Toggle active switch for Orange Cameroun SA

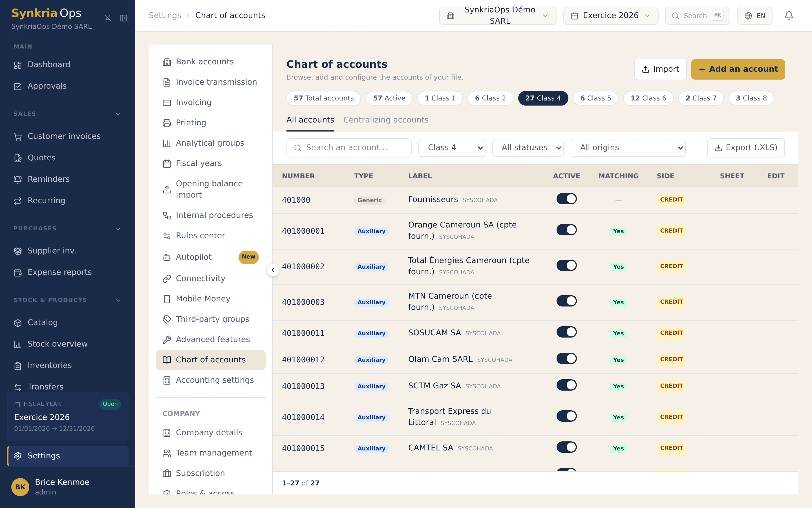click(566, 230)
